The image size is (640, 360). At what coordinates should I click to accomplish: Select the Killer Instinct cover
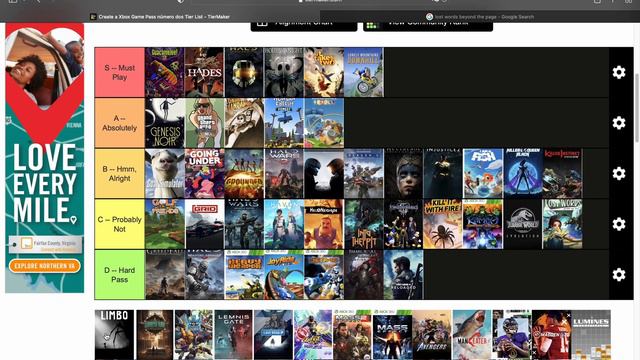tap(563, 173)
